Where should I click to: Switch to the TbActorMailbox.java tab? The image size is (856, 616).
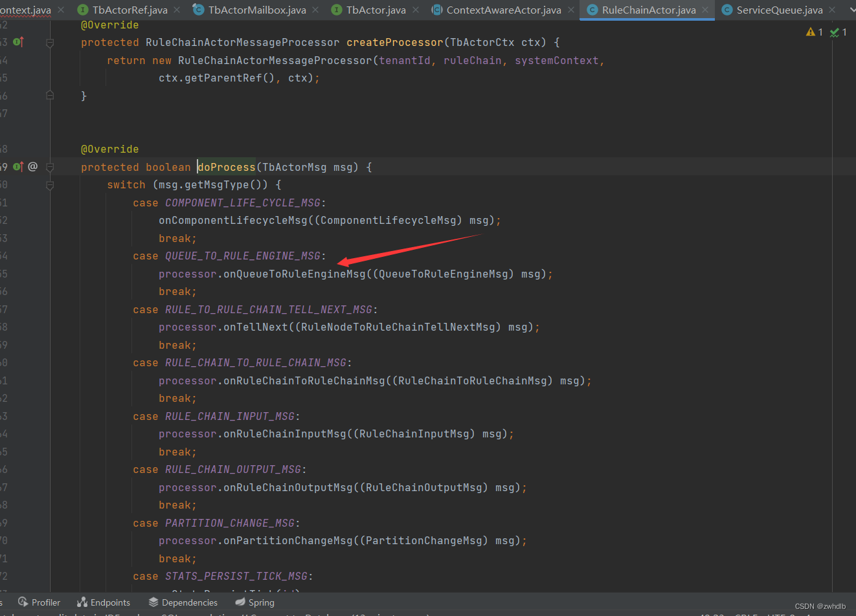click(x=256, y=10)
